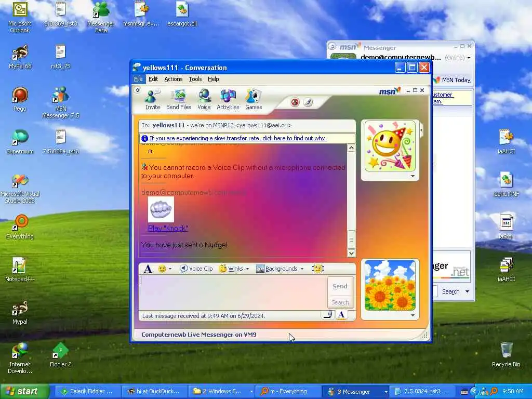Select the Microsoft Outlook desktop icon

(20, 18)
